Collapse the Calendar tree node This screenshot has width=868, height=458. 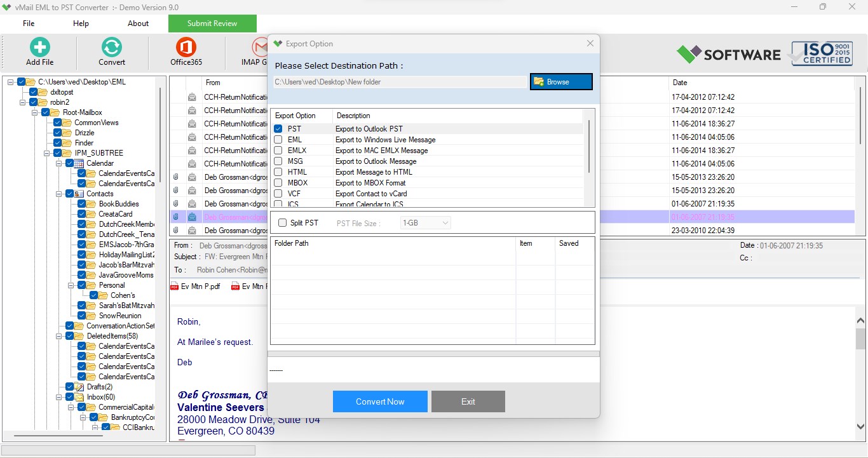(59, 163)
